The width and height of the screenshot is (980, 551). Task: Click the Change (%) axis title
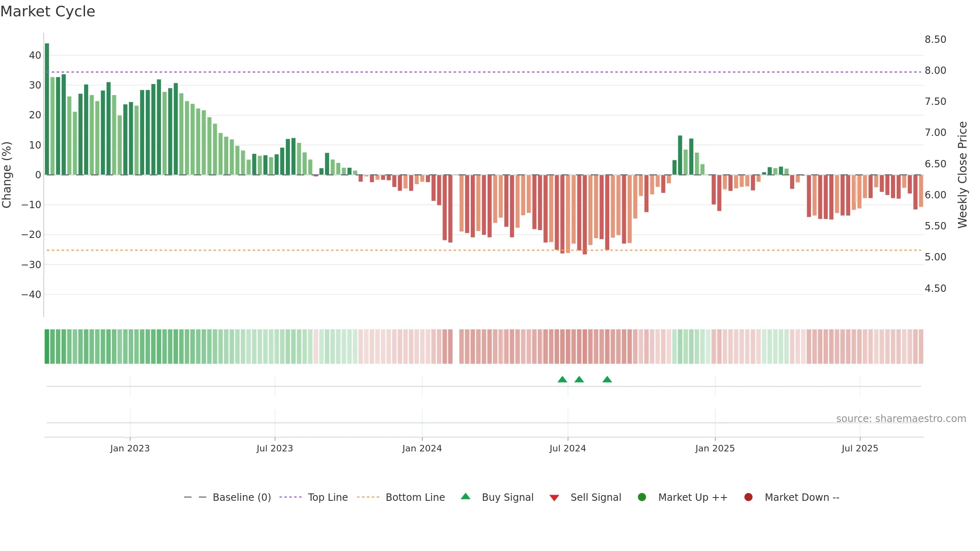(x=7, y=175)
